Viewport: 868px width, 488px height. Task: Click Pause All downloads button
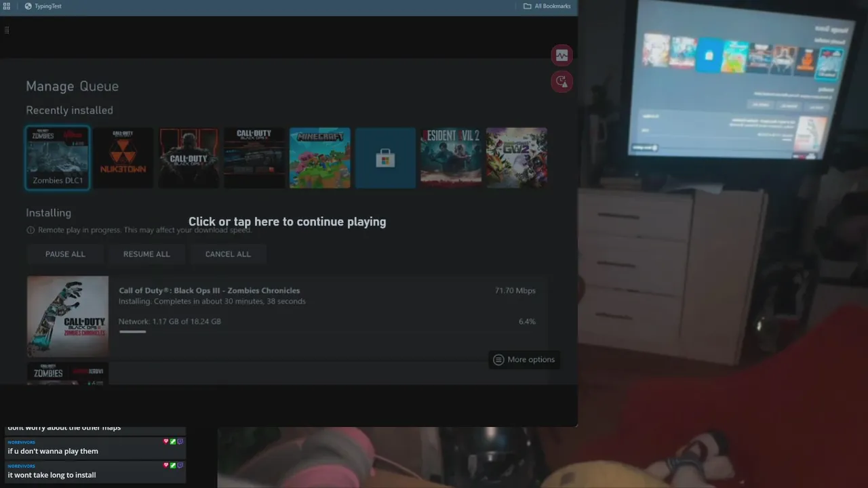65,254
